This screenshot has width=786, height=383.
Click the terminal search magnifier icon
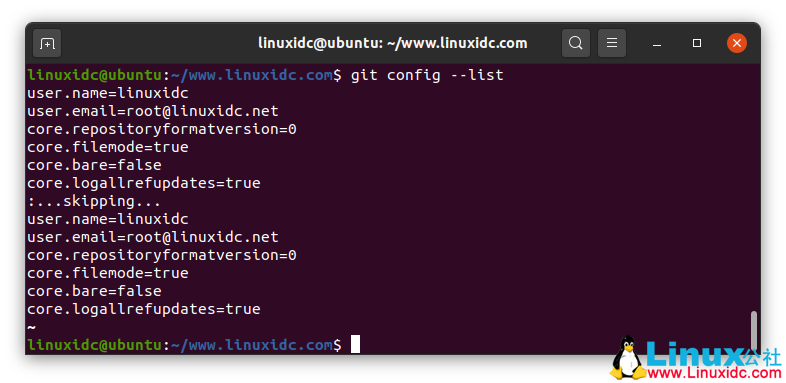point(576,43)
